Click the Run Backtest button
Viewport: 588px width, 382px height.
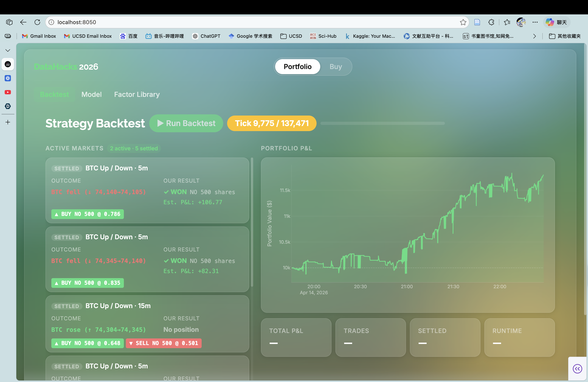186,123
